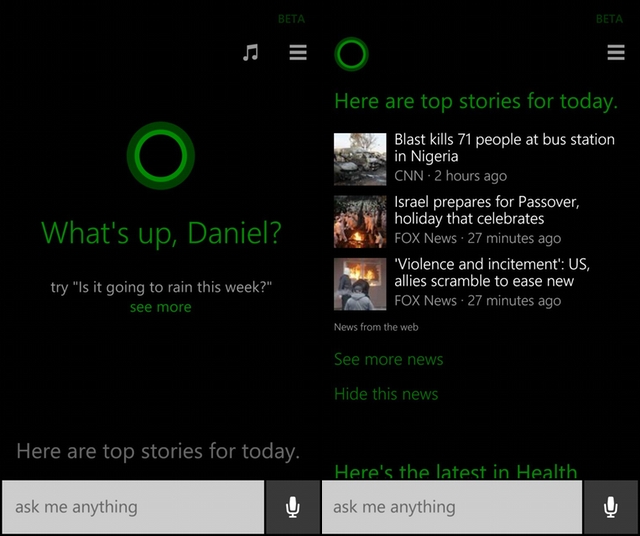Open the Israel Passover story thumbnail
Screen dimensions: 640x536
(360, 221)
